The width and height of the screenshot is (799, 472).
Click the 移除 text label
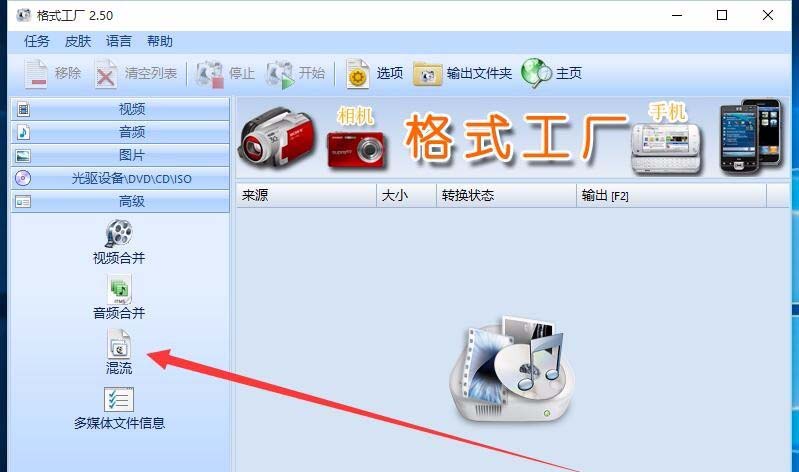click(x=68, y=73)
